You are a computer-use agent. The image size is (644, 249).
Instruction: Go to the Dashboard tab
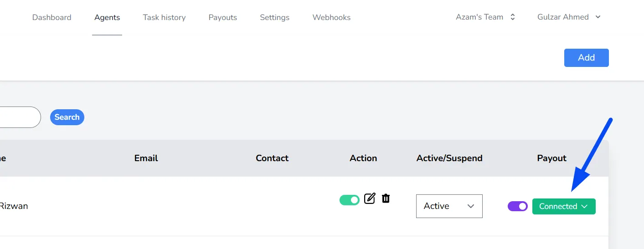(x=52, y=18)
